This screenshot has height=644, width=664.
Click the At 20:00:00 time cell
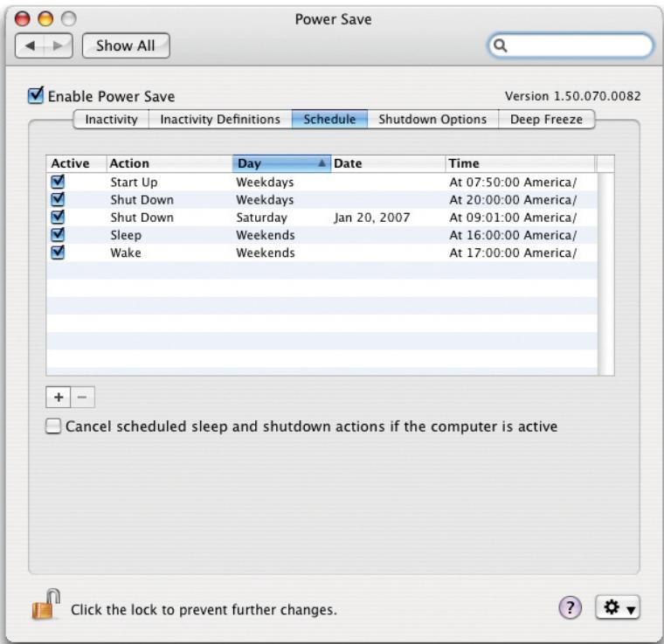(513, 200)
